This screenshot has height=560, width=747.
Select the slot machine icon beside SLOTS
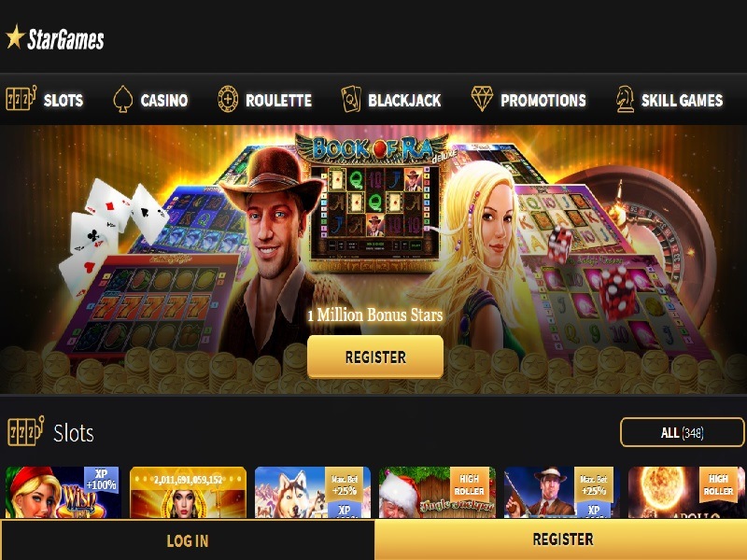(x=21, y=98)
